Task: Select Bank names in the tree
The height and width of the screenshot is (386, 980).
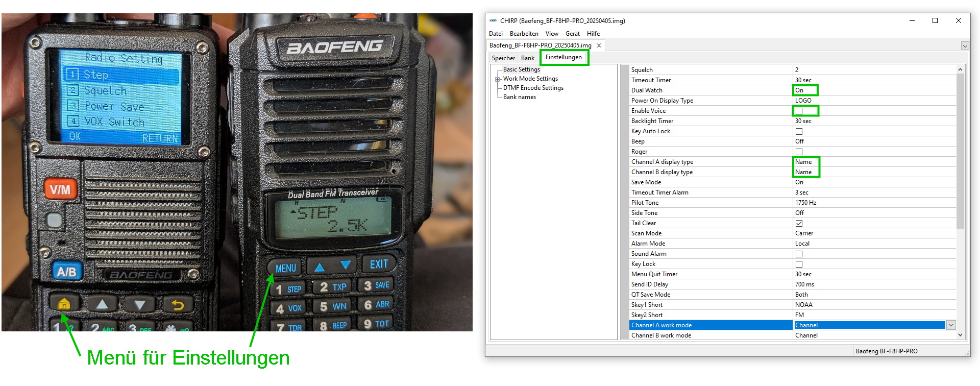Action: (x=519, y=97)
